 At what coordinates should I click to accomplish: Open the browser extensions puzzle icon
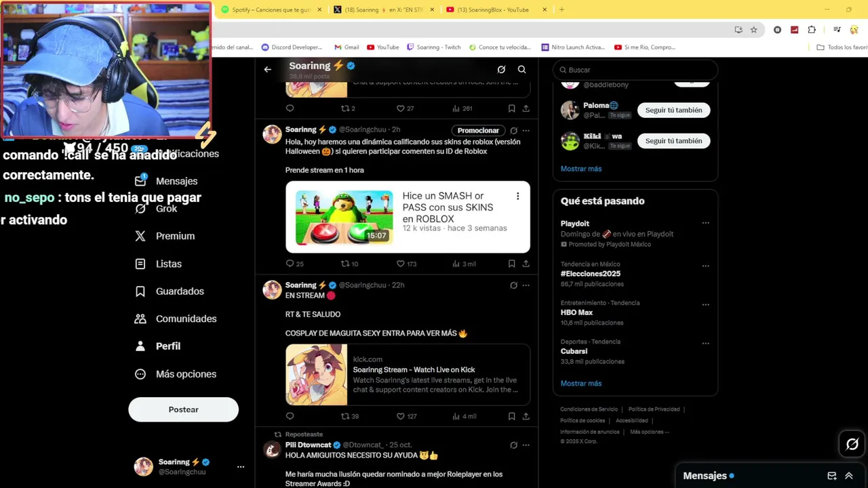(x=812, y=30)
